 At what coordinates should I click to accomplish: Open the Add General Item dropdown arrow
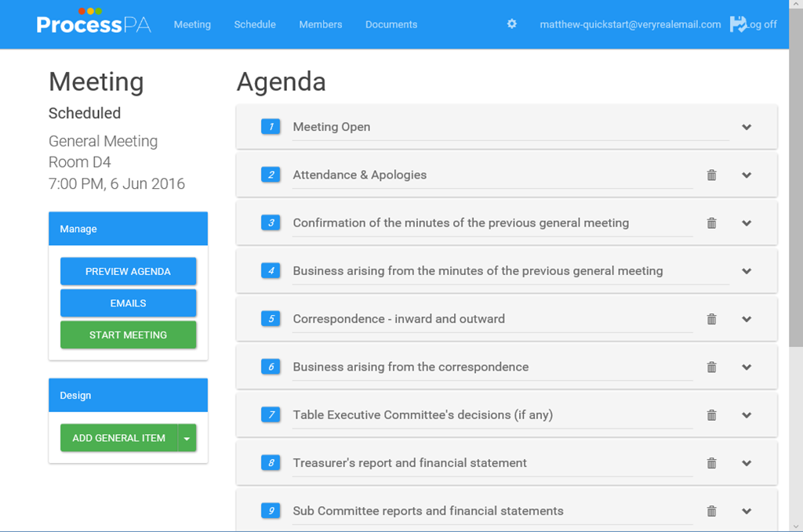coord(187,438)
